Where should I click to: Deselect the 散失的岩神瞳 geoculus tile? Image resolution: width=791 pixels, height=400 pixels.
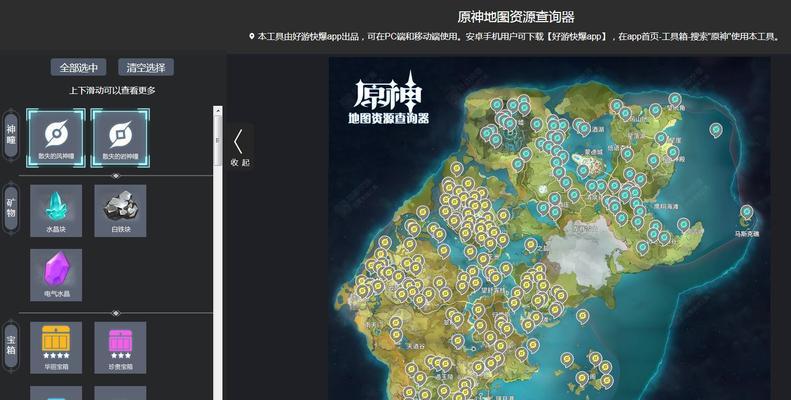[120, 138]
